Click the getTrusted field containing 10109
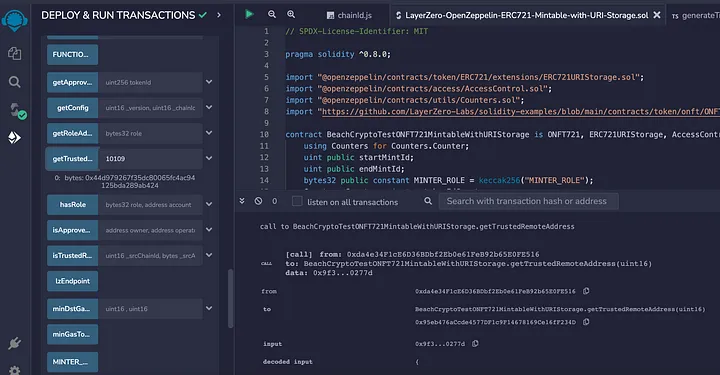Image resolution: width=720 pixels, height=375 pixels. (x=150, y=159)
